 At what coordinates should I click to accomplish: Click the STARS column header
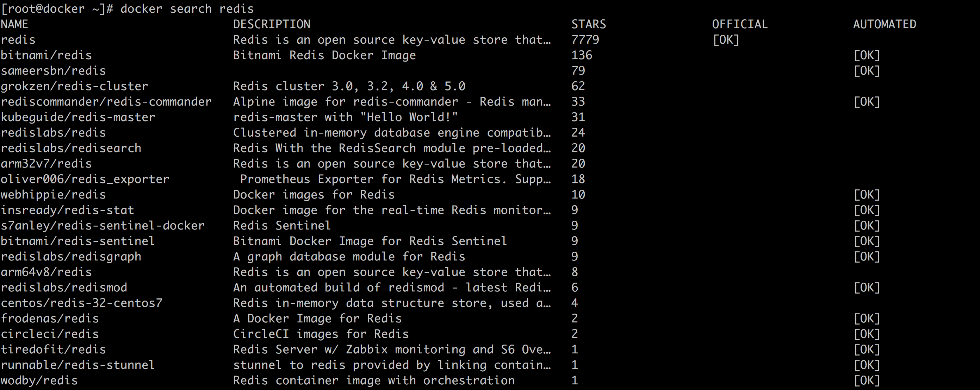(x=589, y=24)
